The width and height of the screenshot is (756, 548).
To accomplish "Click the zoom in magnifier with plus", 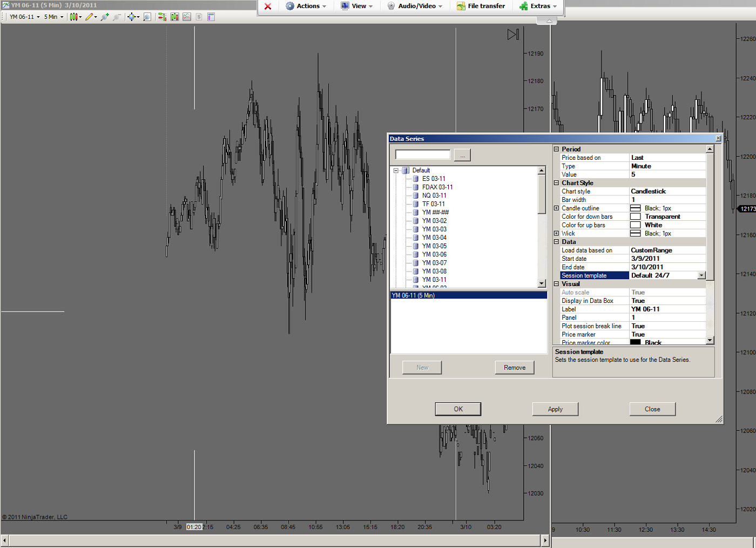I will pyautogui.click(x=105, y=17).
